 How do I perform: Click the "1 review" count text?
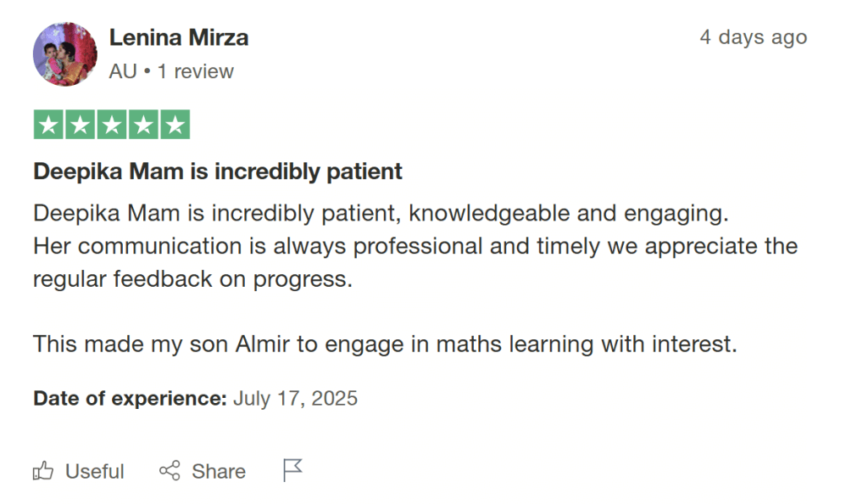[x=195, y=72]
